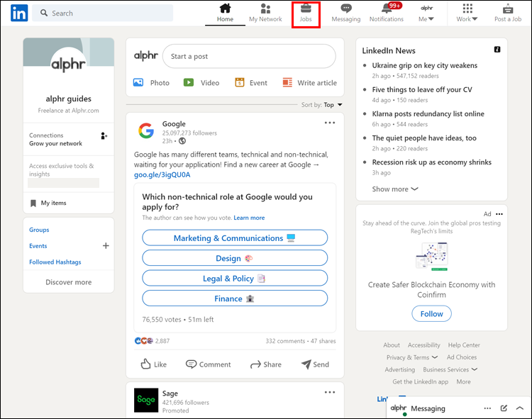Expand Privacy & Terms footer dropdown
This screenshot has width=532, height=419.
tap(412, 357)
